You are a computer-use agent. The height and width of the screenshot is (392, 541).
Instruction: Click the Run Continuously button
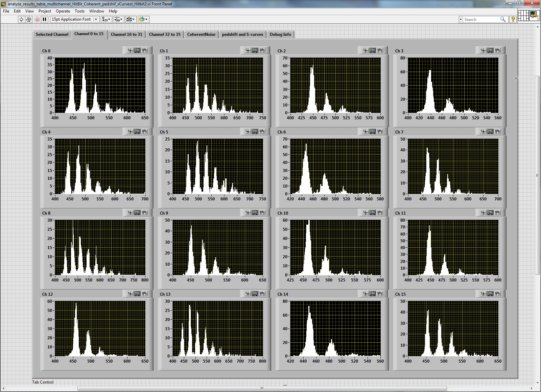[29, 19]
